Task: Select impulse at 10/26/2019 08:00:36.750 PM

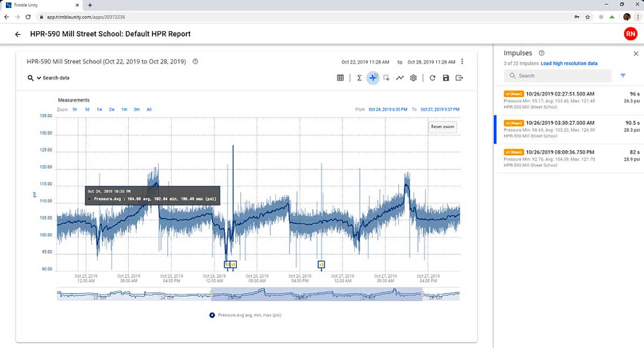Action: [569, 158]
